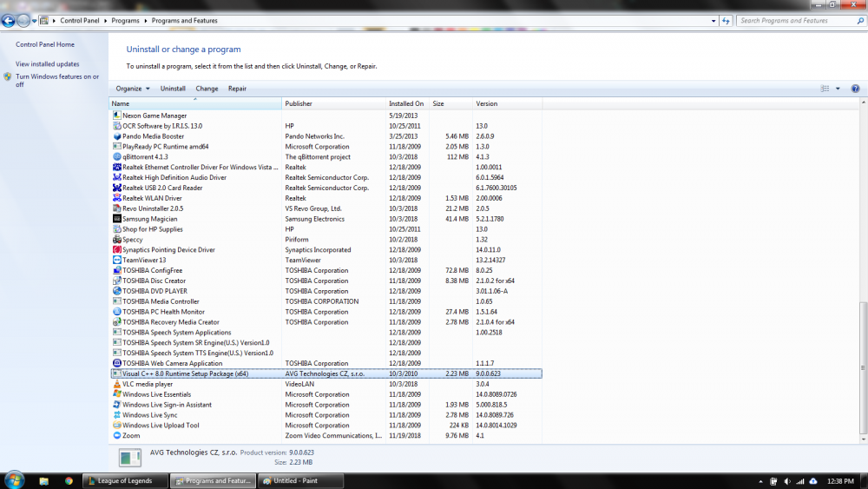Open the View installed updates link
This screenshot has height=489, width=868.
click(47, 64)
